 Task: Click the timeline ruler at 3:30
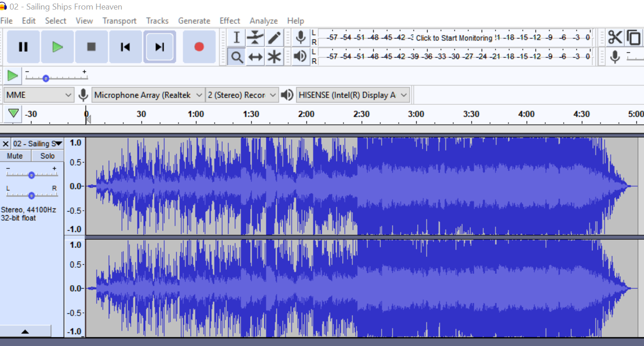pyautogui.click(x=471, y=114)
